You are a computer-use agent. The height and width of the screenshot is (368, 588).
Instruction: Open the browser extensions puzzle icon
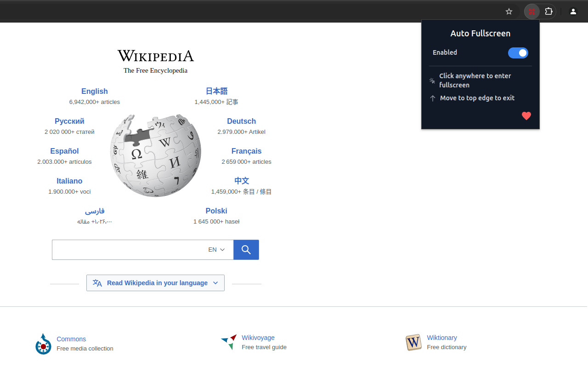point(548,11)
